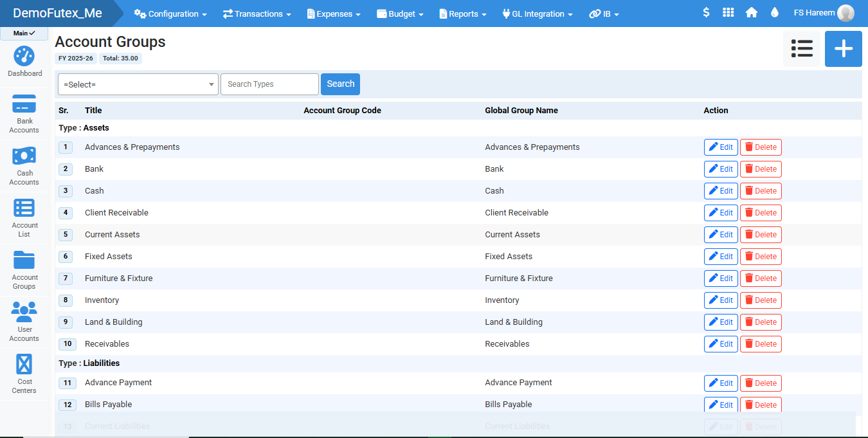The image size is (868, 438).
Task: Open the GL Integration menu
Action: (x=538, y=14)
